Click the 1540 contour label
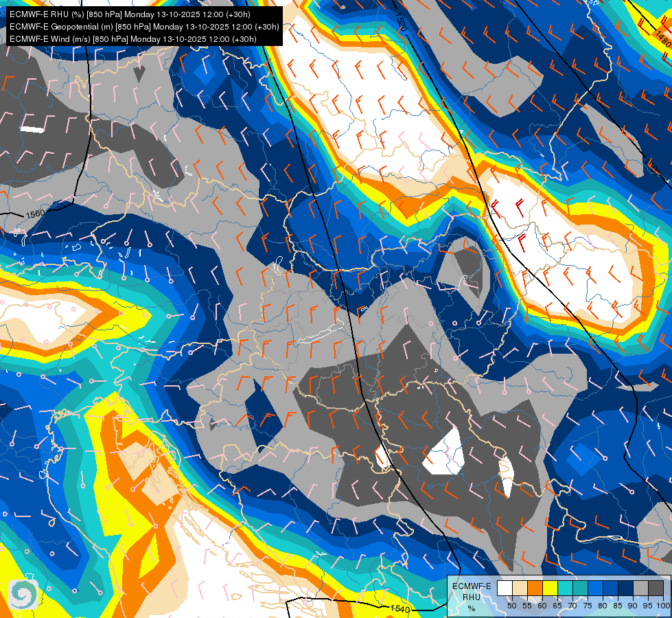672x618 pixels. (400, 608)
